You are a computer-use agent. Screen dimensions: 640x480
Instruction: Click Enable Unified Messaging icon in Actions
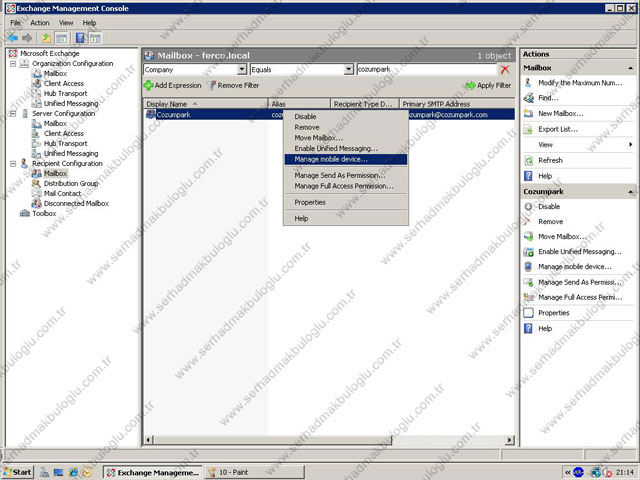click(529, 252)
